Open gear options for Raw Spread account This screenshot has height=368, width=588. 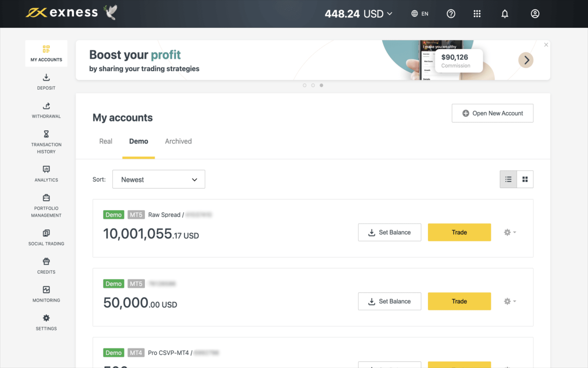coord(509,232)
